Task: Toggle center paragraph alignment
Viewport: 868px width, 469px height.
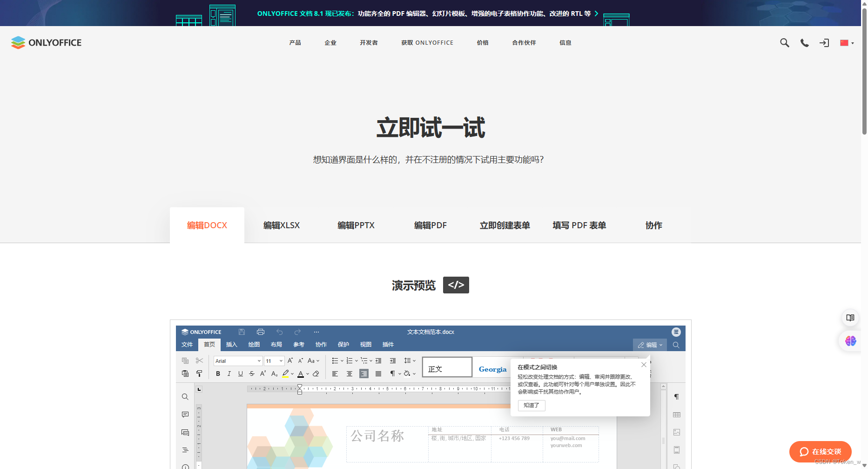Action: [350, 374]
